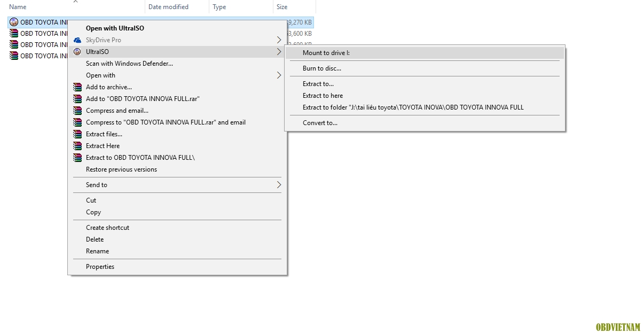Select the first OBD TOYOTA file name

tap(43, 22)
